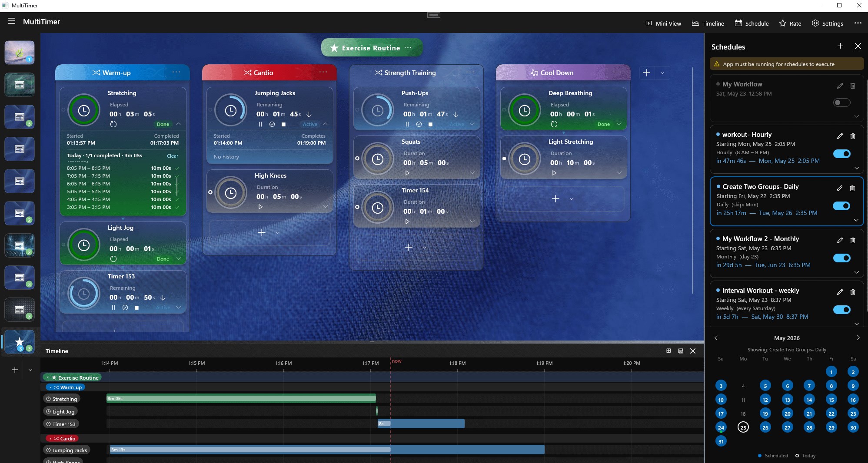Open the hamburger navigation menu
This screenshot has width=868, height=463.
[x=12, y=21]
